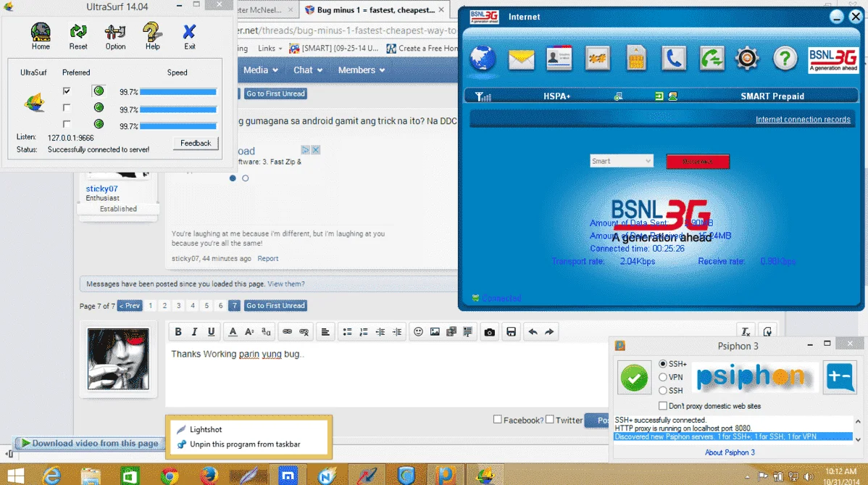Click the UltraSurf Feedback button
The width and height of the screenshot is (868, 485).
pyautogui.click(x=196, y=143)
